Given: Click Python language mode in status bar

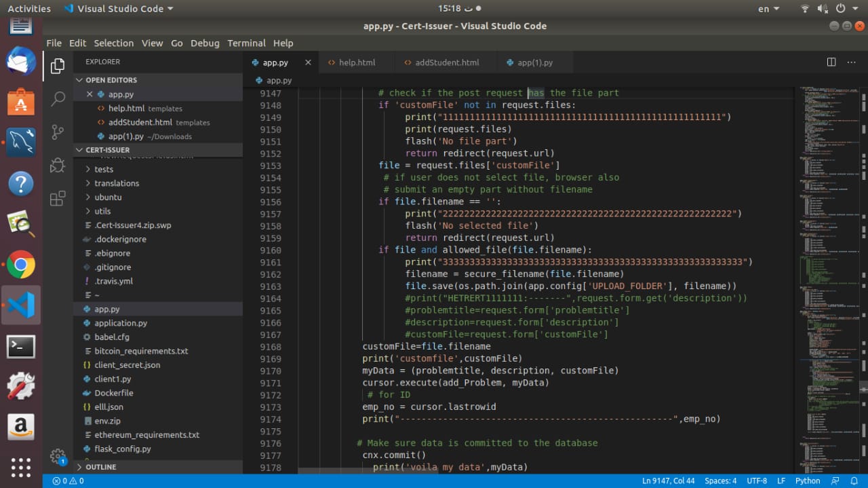Looking at the screenshot, I should (808, 481).
